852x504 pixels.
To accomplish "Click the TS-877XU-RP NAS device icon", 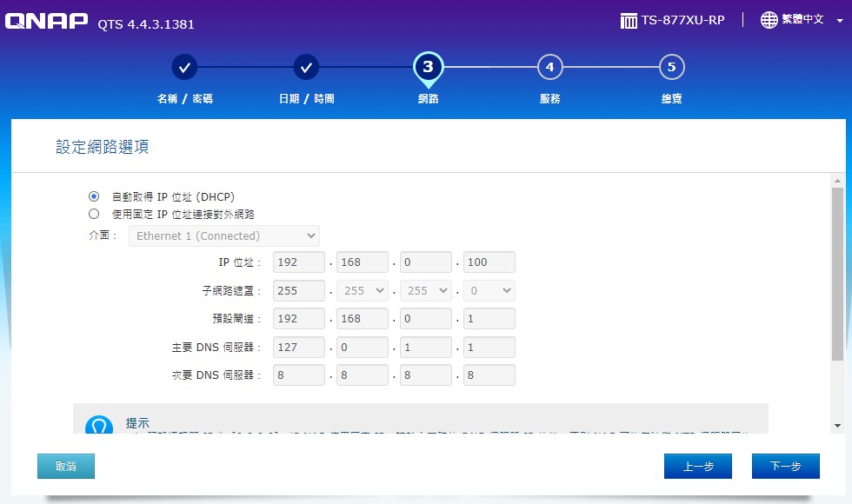I will tap(629, 20).
